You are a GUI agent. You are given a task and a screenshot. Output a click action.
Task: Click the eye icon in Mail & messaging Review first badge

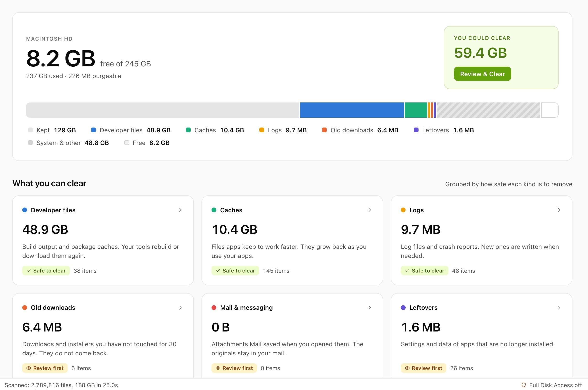(x=218, y=368)
